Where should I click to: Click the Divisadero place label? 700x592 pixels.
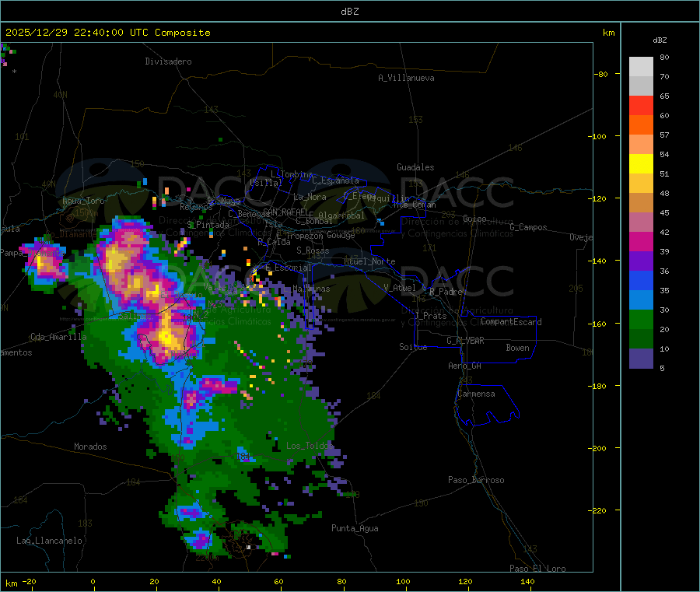[x=168, y=61]
